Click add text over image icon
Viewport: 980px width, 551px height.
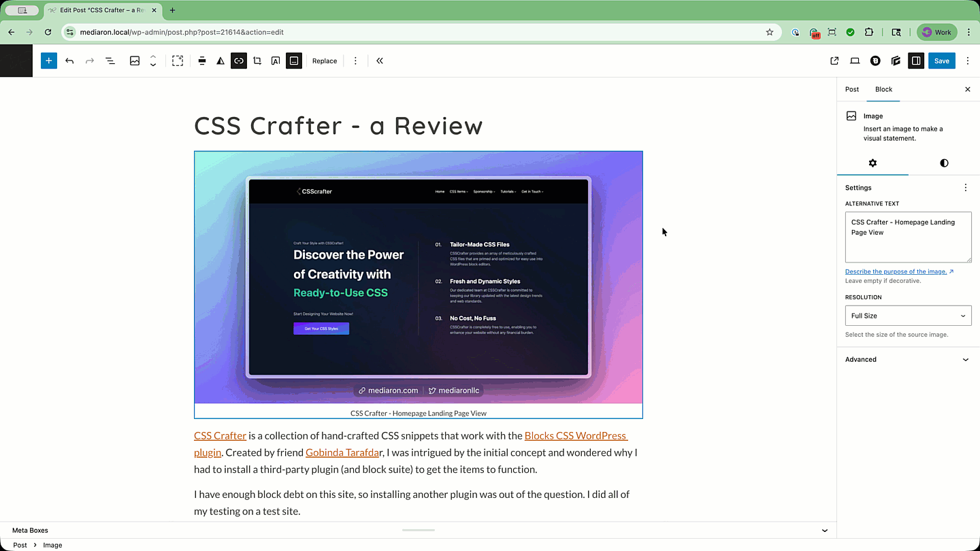tap(276, 61)
